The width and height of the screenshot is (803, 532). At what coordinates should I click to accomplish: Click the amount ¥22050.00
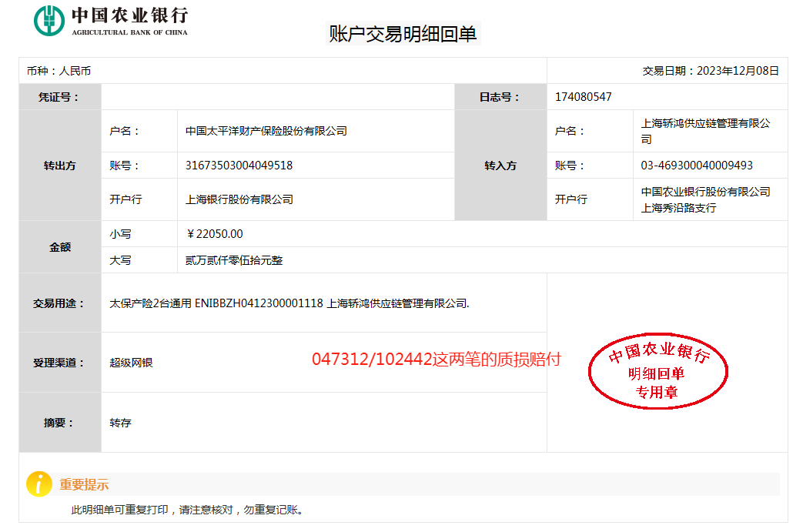215,234
